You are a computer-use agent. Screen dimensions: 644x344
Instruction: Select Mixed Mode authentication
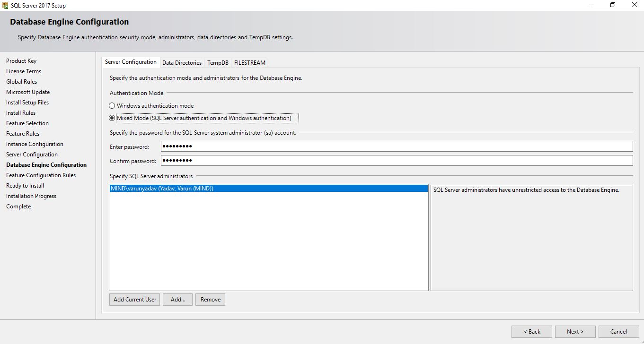tap(112, 118)
